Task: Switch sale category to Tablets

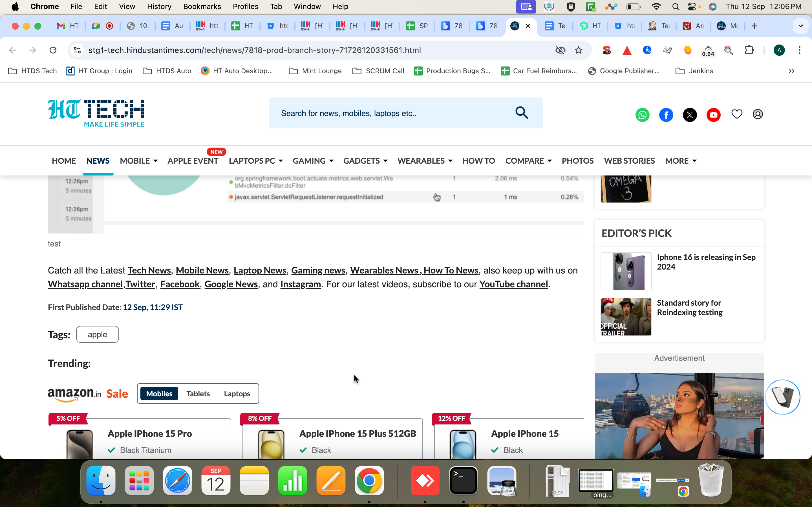Action: coord(198,393)
